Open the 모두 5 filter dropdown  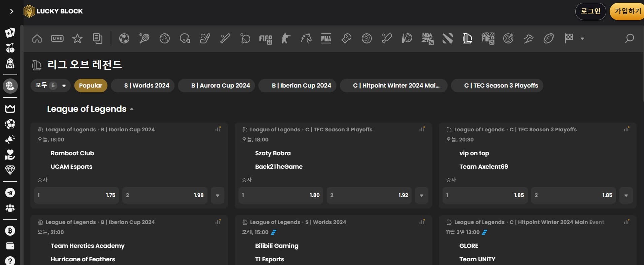point(50,86)
